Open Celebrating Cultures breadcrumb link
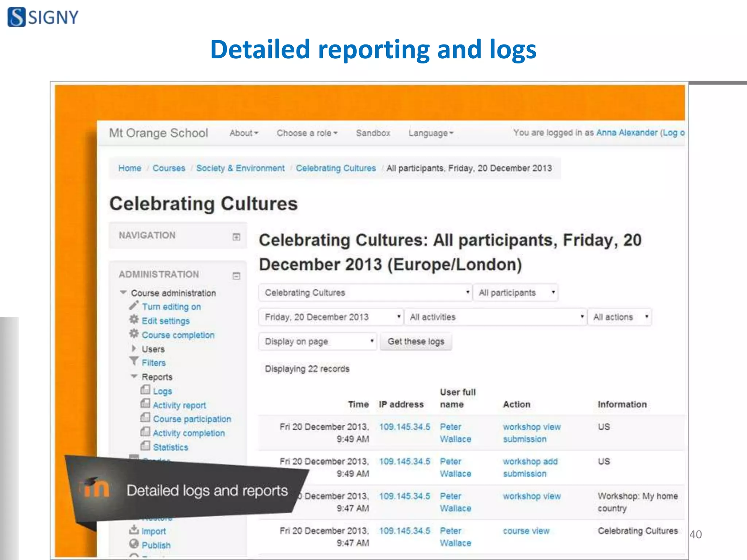 click(336, 168)
